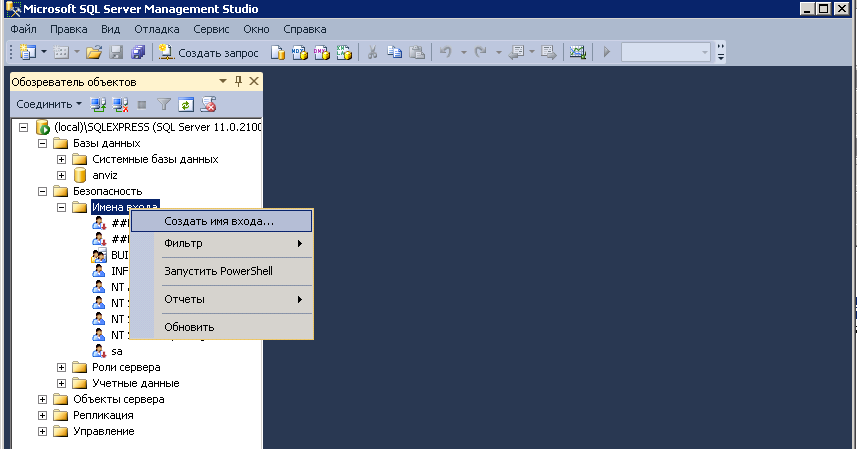
Task: Open the Соединить dropdown
Action: click(49, 104)
